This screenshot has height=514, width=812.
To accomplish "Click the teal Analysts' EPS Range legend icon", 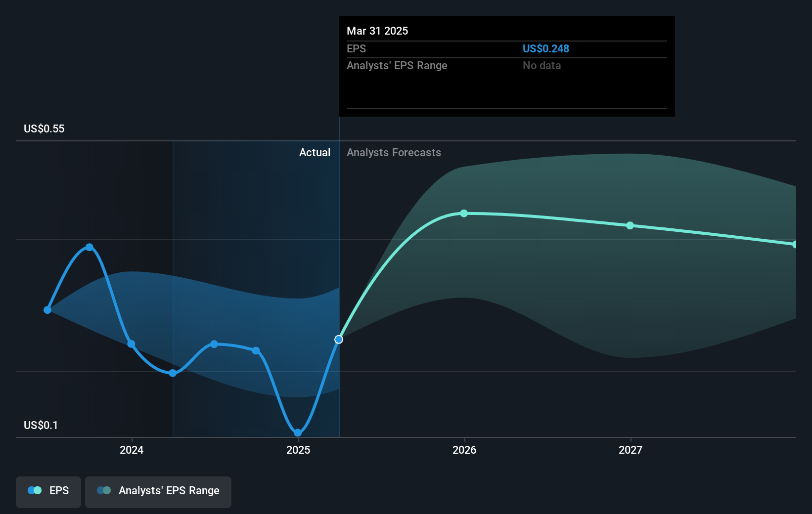I will pyautogui.click(x=104, y=490).
